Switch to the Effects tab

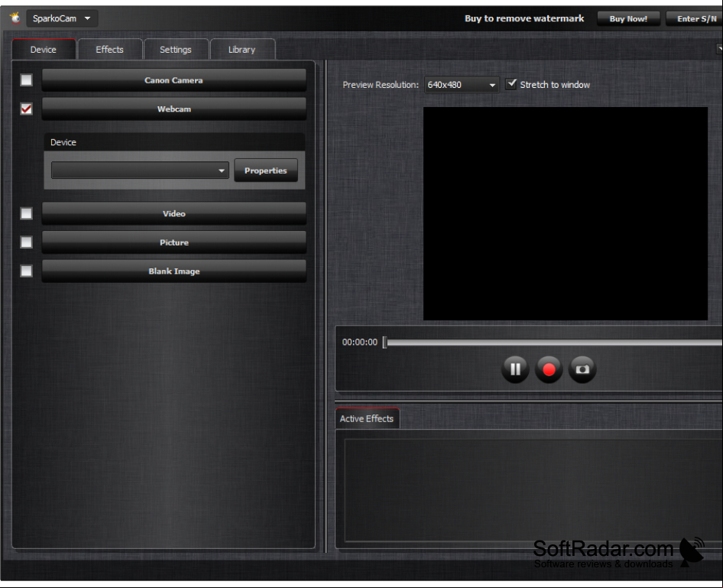point(110,50)
